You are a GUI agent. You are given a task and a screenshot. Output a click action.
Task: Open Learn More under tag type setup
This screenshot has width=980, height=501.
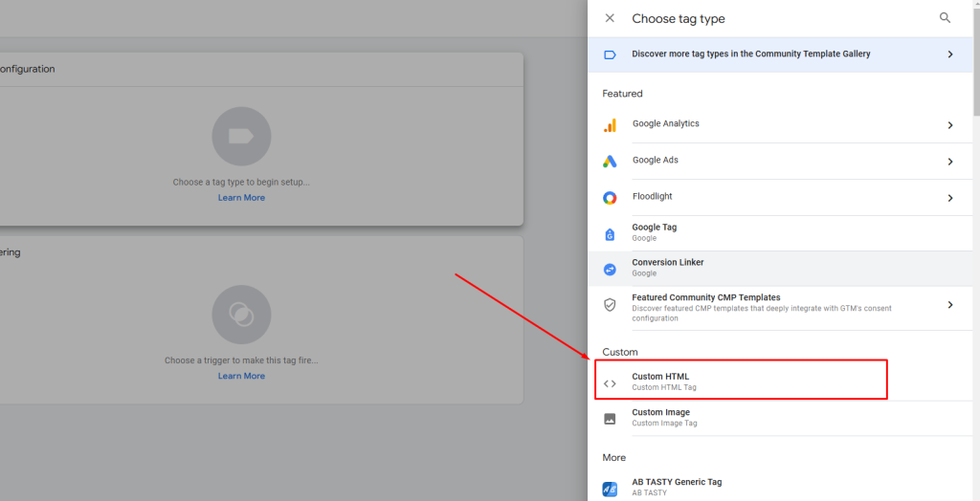[241, 197]
